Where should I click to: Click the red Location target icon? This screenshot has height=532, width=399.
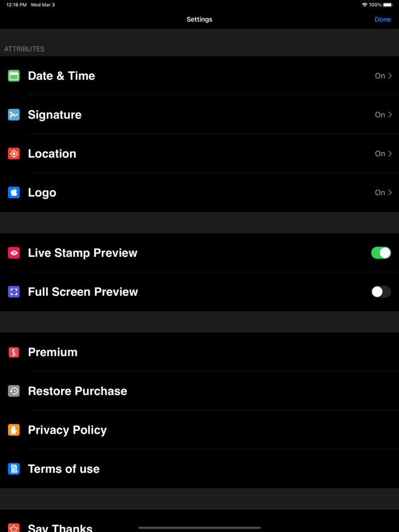pos(14,154)
